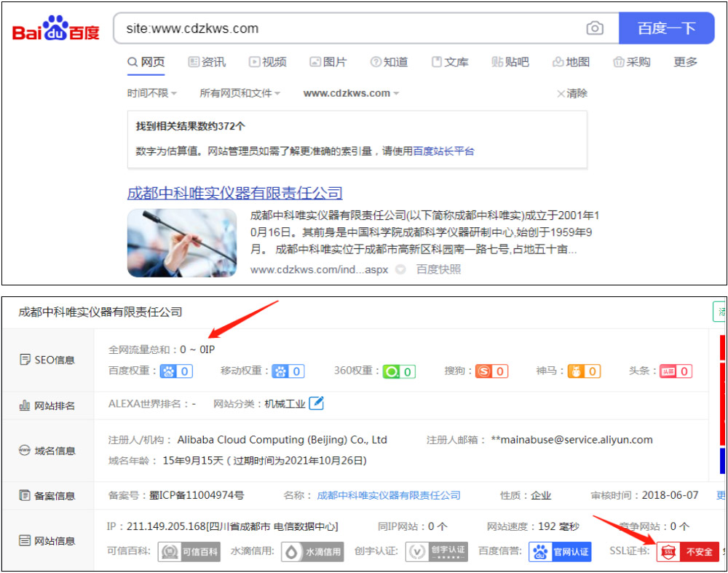Click the 同IP网站：0 个 text
The image size is (728, 573).
pos(413,526)
